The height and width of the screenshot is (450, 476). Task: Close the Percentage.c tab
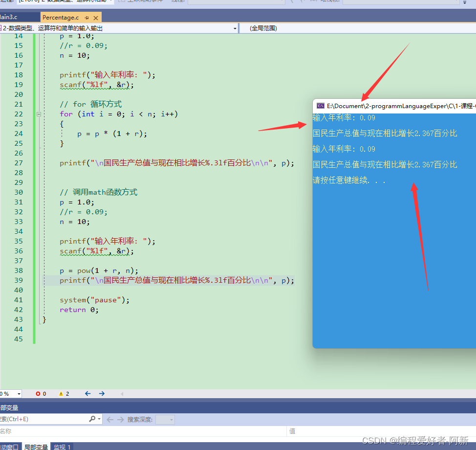96,18
